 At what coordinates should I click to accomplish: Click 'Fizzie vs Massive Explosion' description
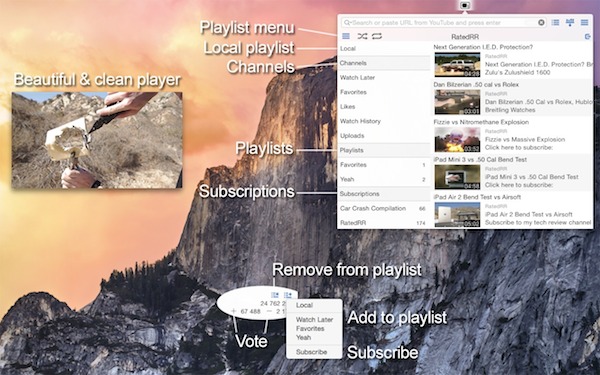525,139
